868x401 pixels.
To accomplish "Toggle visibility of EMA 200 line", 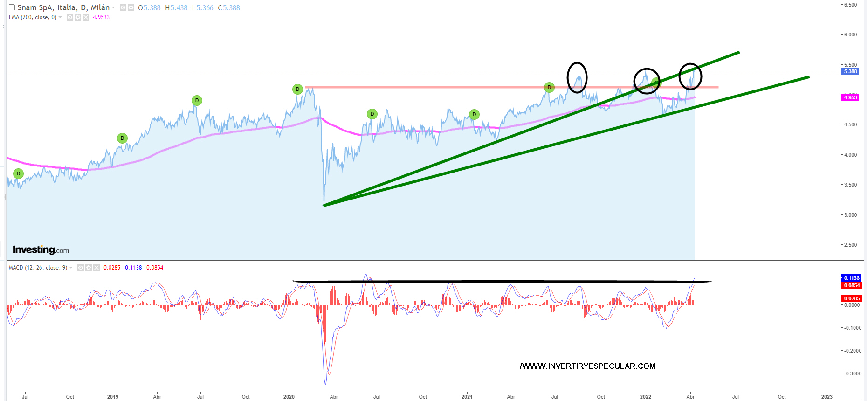I will point(70,17).
